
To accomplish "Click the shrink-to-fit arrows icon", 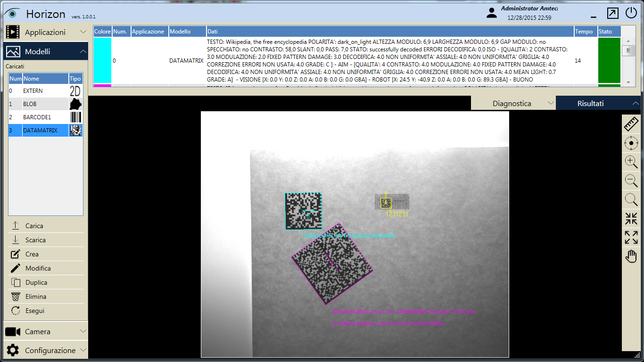I will click(x=631, y=219).
